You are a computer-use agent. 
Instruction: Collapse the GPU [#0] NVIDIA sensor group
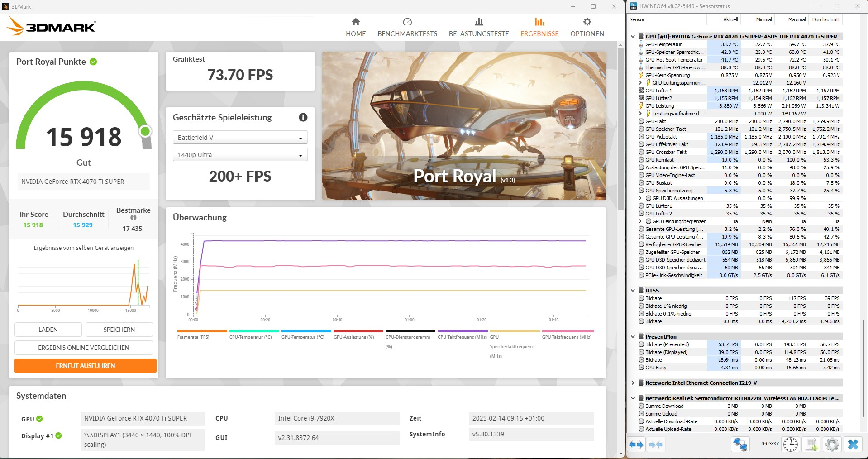point(633,37)
